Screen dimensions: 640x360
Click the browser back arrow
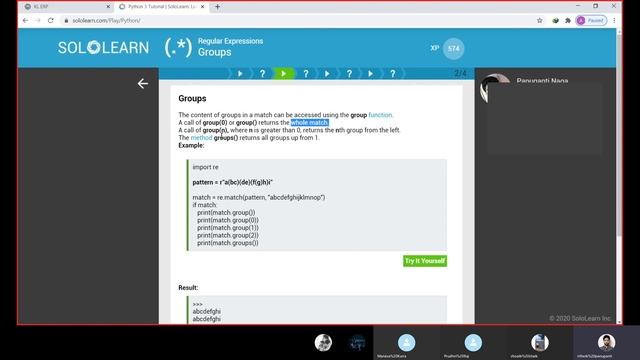coord(25,20)
